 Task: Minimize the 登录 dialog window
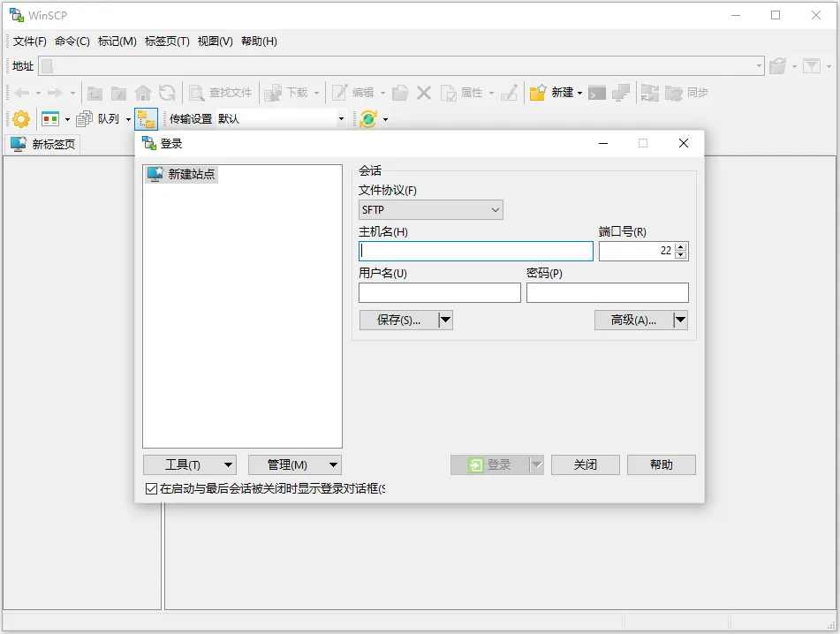603,143
